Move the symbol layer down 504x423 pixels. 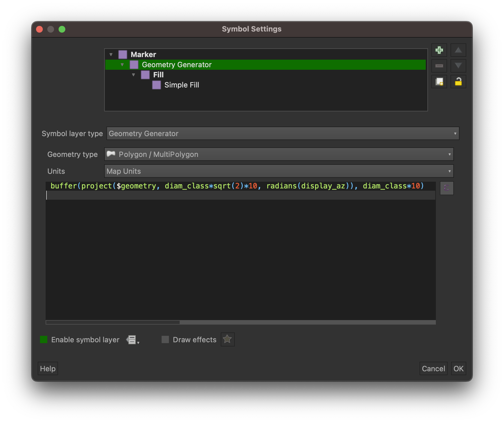tap(458, 66)
